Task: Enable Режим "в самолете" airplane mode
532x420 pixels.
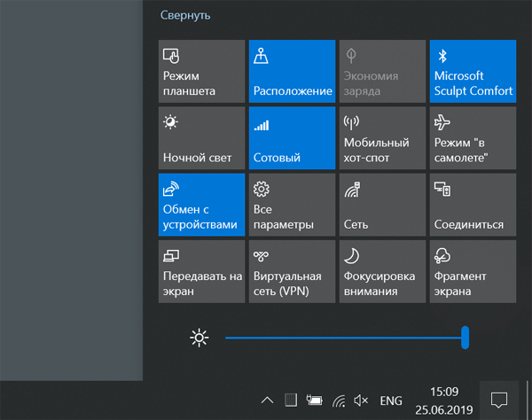Action: (473, 138)
